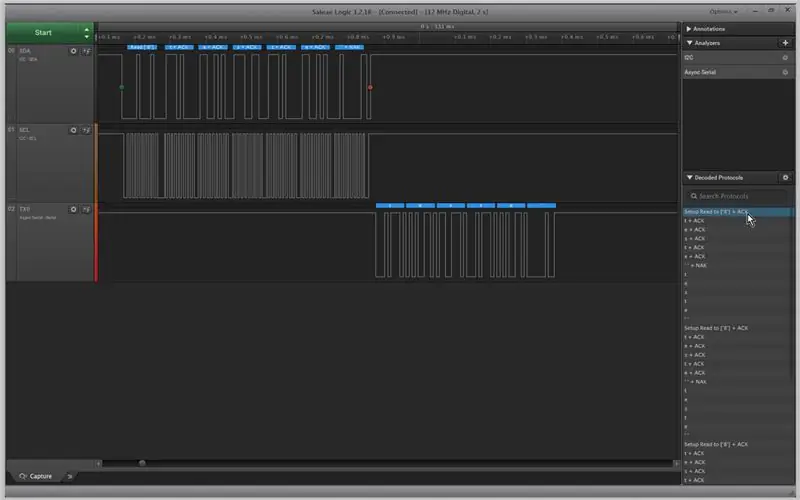The height and width of the screenshot is (500, 800).
Task: Open Async Serial analyzer settings gear
Action: click(x=785, y=72)
